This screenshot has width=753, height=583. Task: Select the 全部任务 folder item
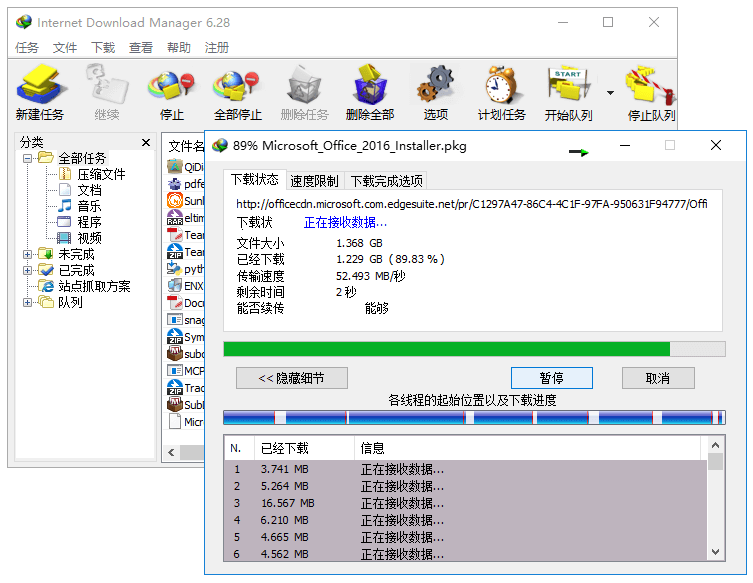click(x=82, y=158)
